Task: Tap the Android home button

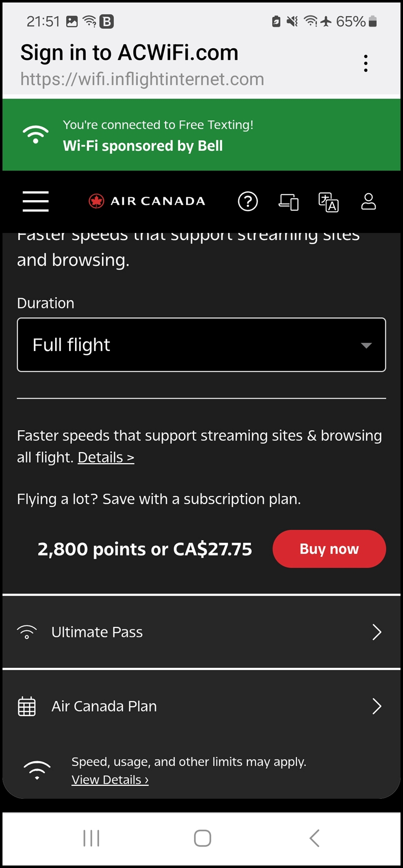Action: click(x=202, y=838)
